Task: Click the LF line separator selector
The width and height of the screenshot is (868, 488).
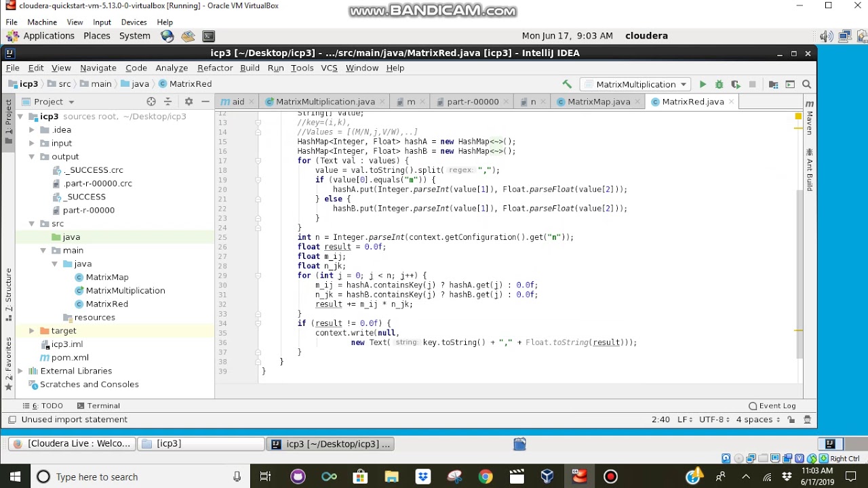Action: [x=685, y=420]
